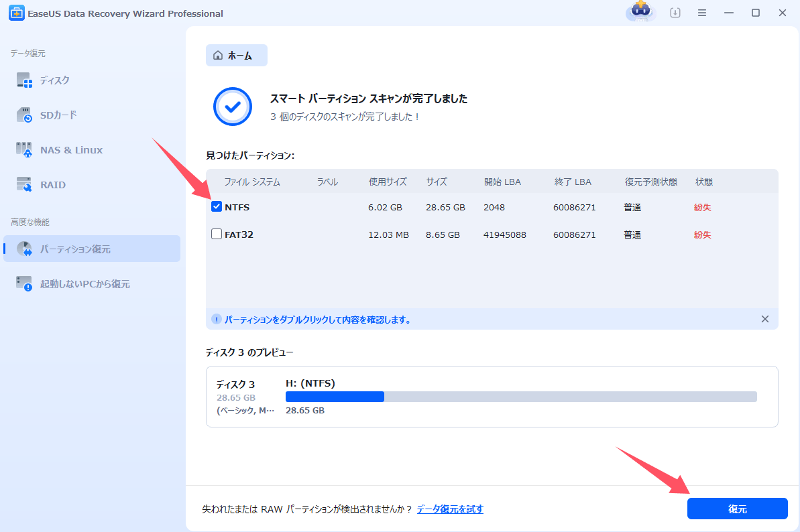Click the download/update icon in title bar
Viewport: 800px width, 532px height.
[x=675, y=13]
